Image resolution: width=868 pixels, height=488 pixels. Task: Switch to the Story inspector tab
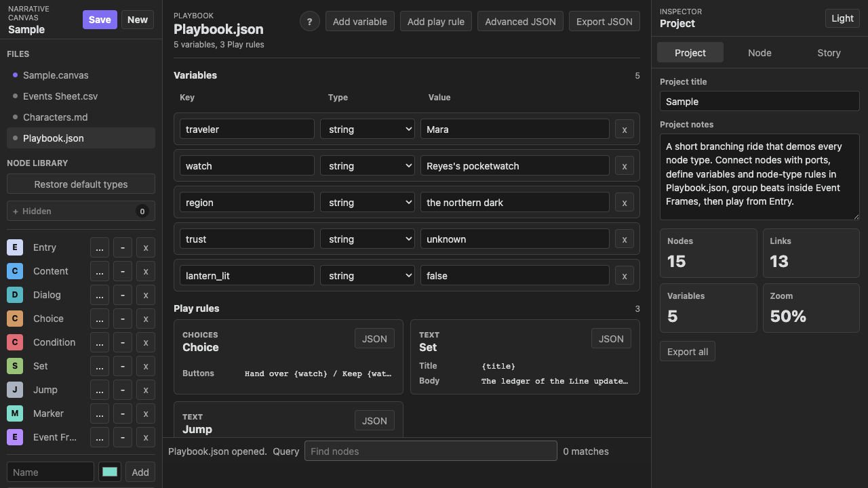coord(829,53)
